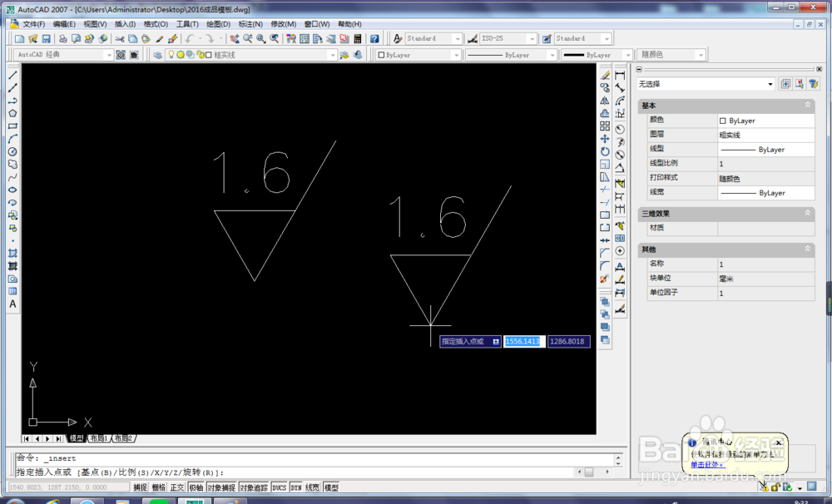Click the Undo arrow button
Viewport: 832px width, 504px height.
[x=190, y=39]
